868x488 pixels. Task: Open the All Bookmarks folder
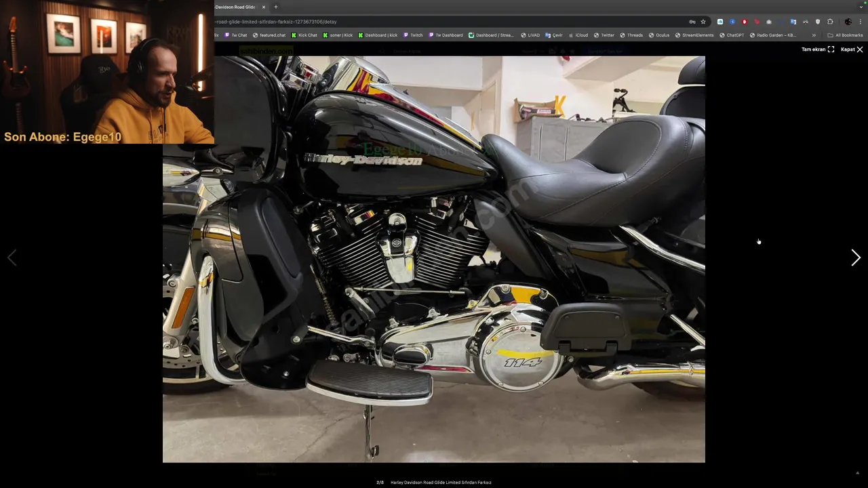tap(845, 35)
